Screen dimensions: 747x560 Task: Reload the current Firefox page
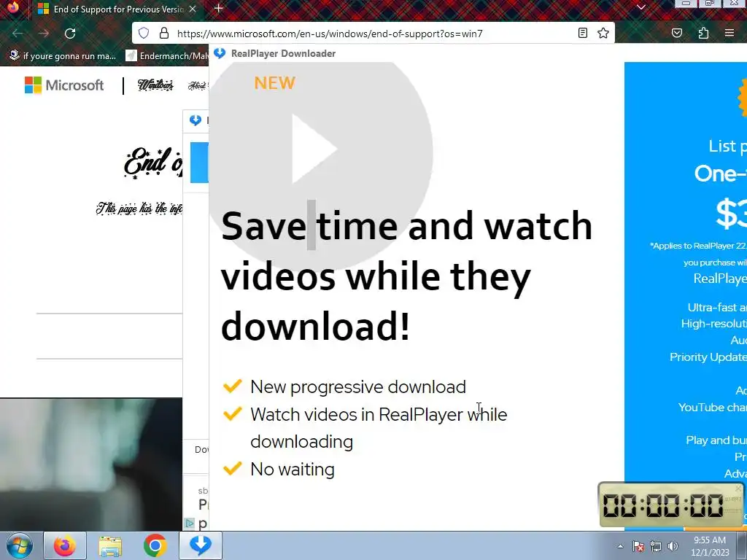[70, 34]
